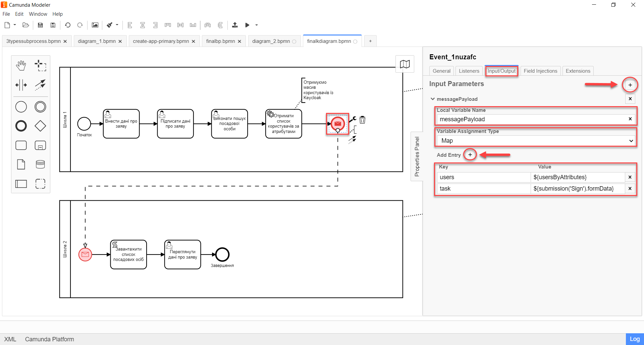The height and width of the screenshot is (345, 644).
Task: Export diagram as image
Action: click(x=95, y=25)
